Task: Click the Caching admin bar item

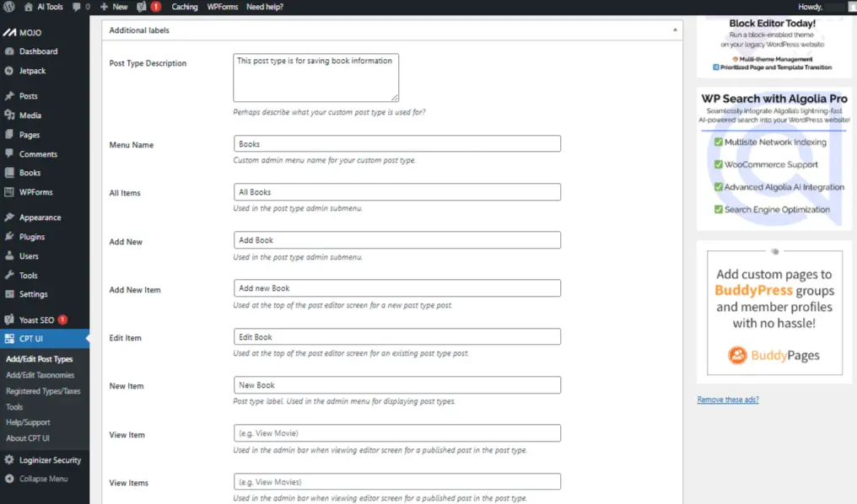Action: tap(185, 7)
